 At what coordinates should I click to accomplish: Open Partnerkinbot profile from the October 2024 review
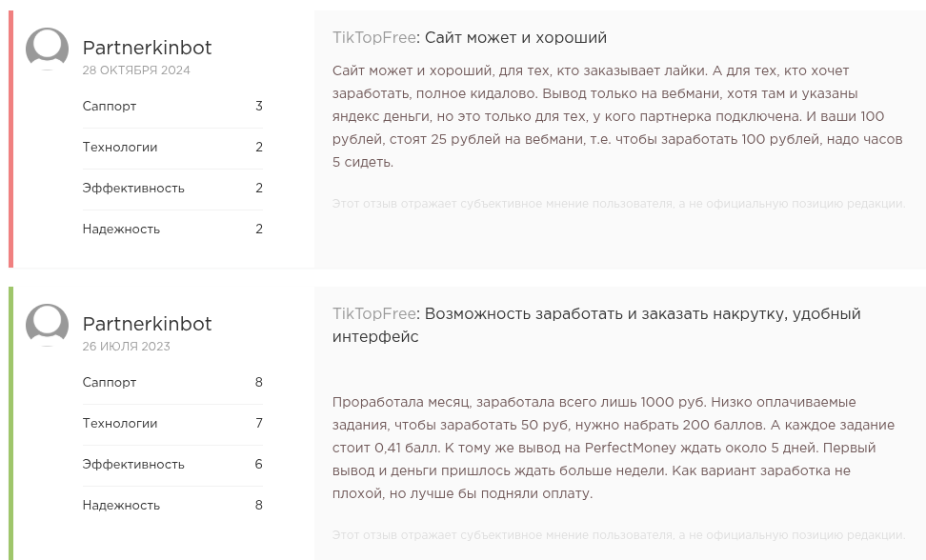click(x=147, y=48)
